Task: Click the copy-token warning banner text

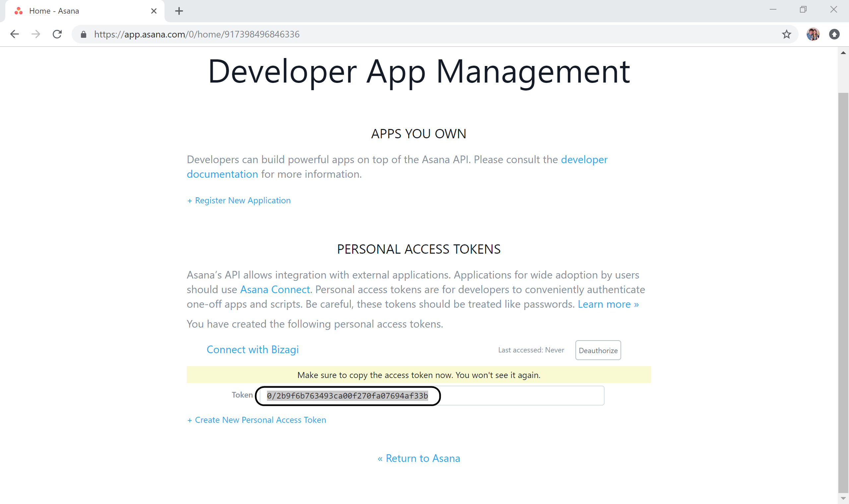Action: pyautogui.click(x=419, y=375)
